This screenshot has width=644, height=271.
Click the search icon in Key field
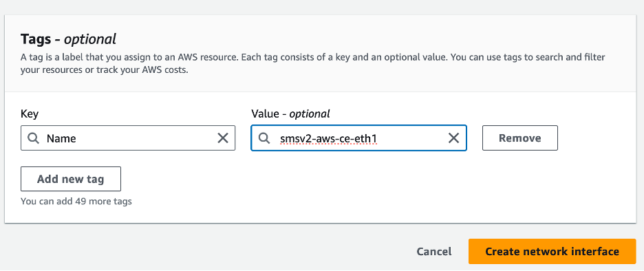coord(33,138)
